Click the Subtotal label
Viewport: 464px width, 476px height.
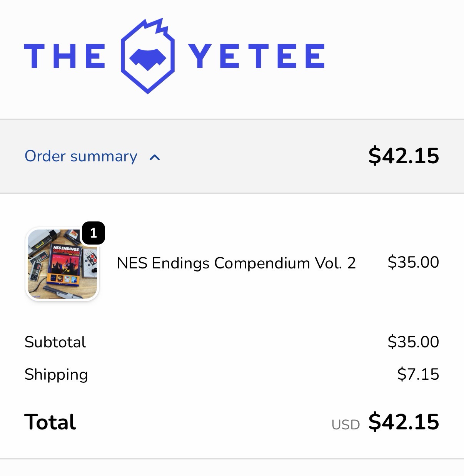(x=55, y=342)
